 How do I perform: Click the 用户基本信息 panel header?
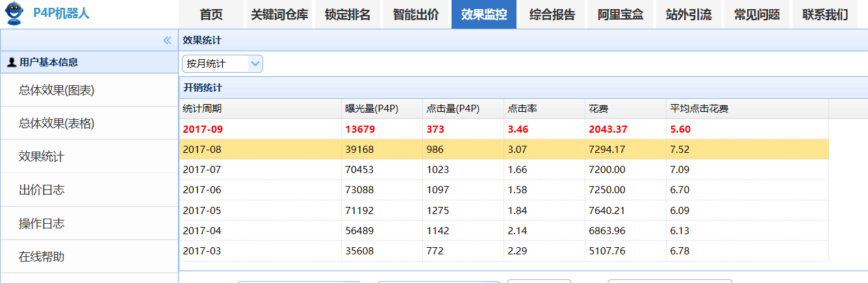click(89, 62)
